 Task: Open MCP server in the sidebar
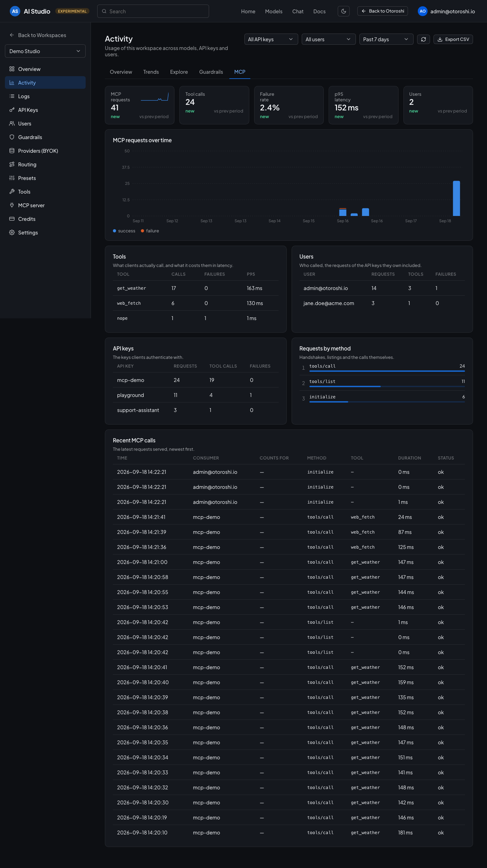(x=45, y=205)
